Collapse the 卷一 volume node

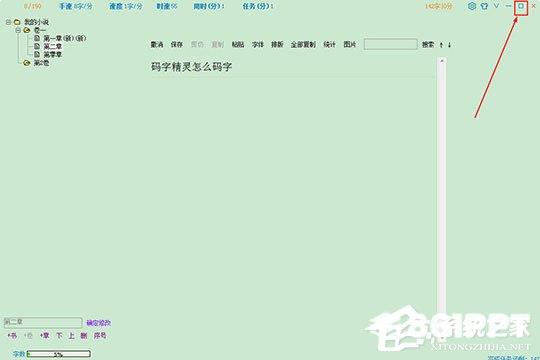pyautogui.click(x=18, y=30)
